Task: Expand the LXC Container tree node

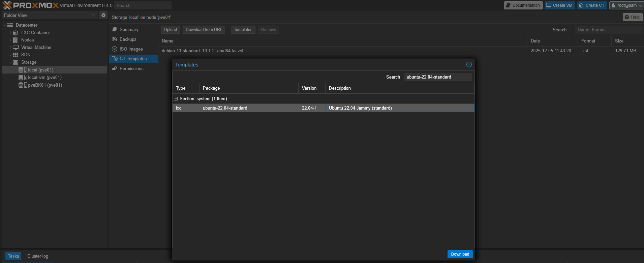Action: [10, 33]
